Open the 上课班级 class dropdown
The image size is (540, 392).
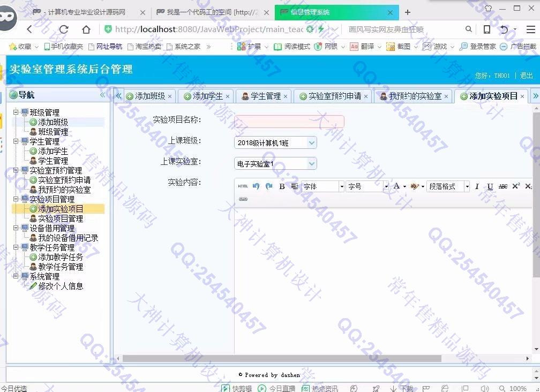(x=275, y=143)
